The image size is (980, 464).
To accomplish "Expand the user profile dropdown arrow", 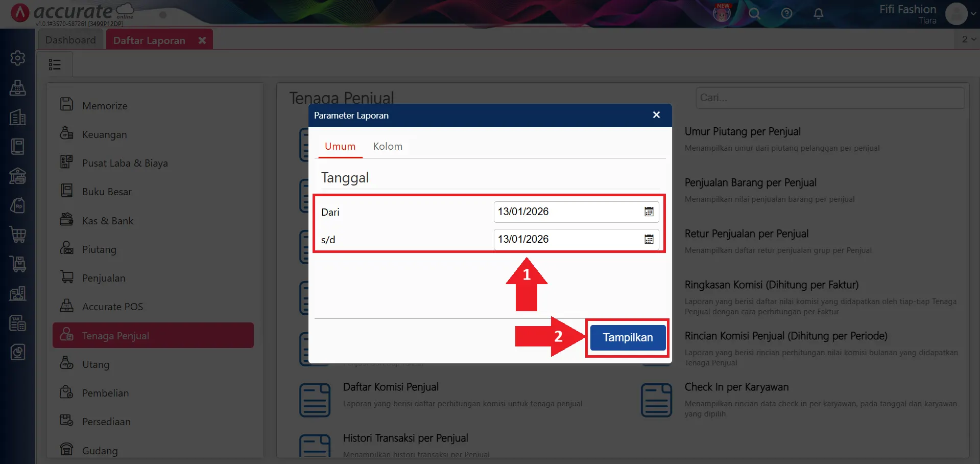I will (x=973, y=14).
